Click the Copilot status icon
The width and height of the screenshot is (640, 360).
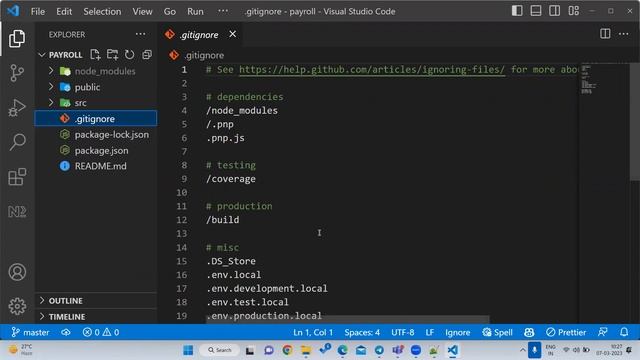[529, 332]
